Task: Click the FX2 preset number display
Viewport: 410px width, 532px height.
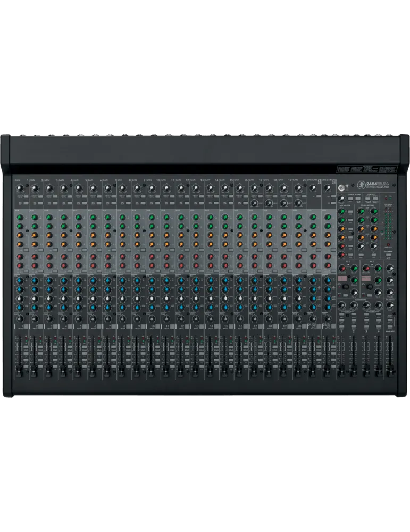Action: point(365,278)
